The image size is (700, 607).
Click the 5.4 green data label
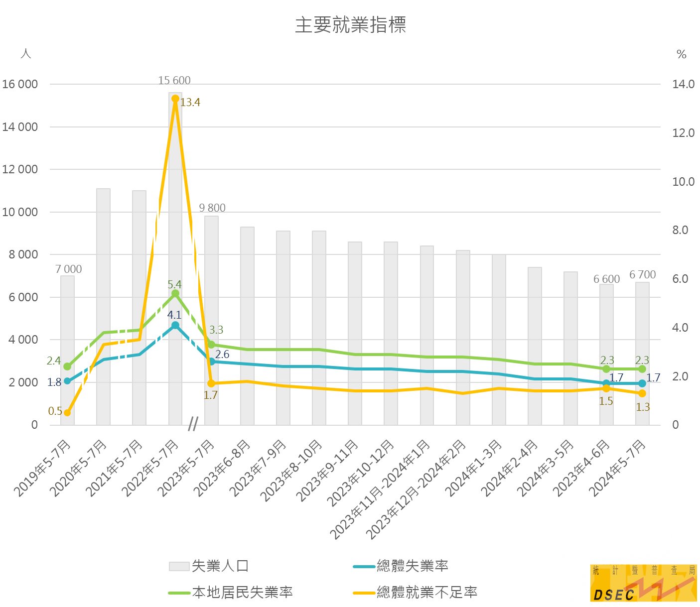[x=174, y=285]
